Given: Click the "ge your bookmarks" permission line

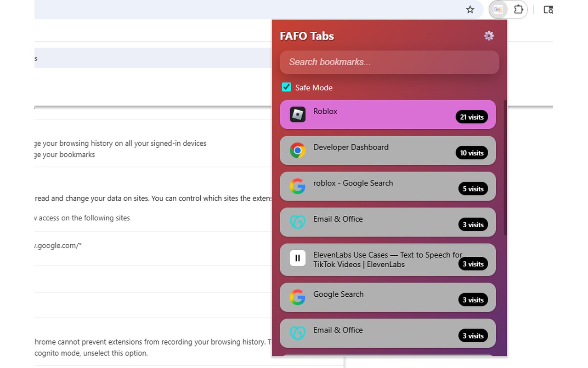Looking at the screenshot, I should (65, 155).
